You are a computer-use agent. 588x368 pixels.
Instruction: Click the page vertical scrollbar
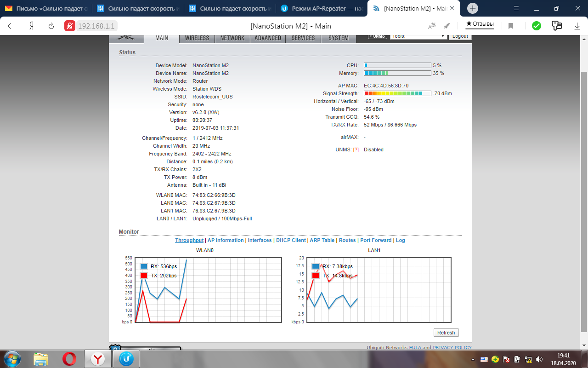[584, 201]
